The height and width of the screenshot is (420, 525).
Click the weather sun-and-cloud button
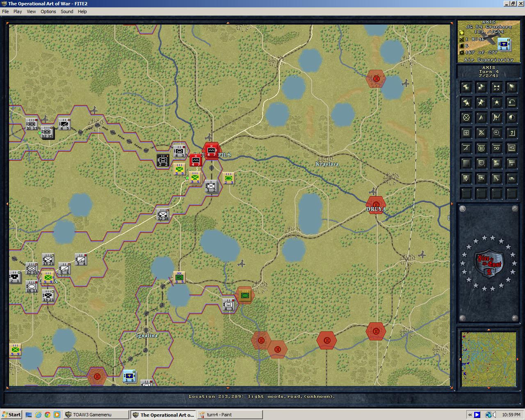[x=496, y=163]
